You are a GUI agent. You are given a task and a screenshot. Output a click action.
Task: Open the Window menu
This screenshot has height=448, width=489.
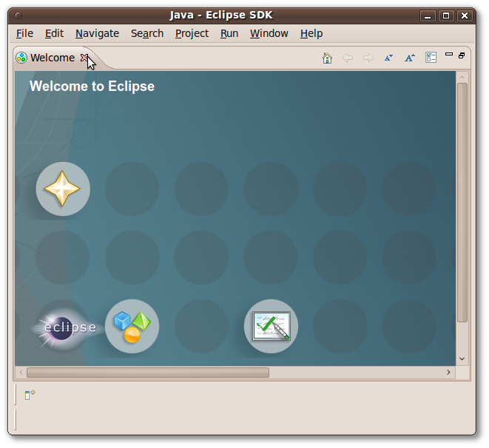[x=269, y=33]
